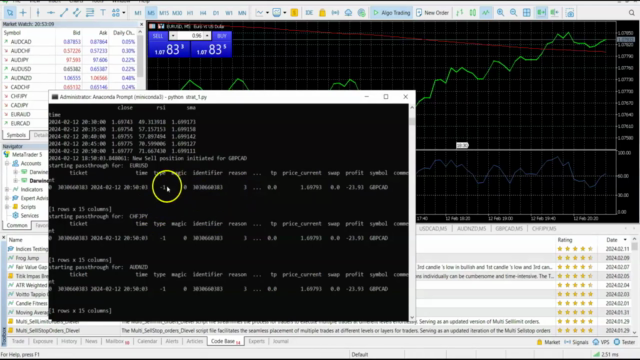
Task: Zoom in on the chart
Action: tap(500, 13)
